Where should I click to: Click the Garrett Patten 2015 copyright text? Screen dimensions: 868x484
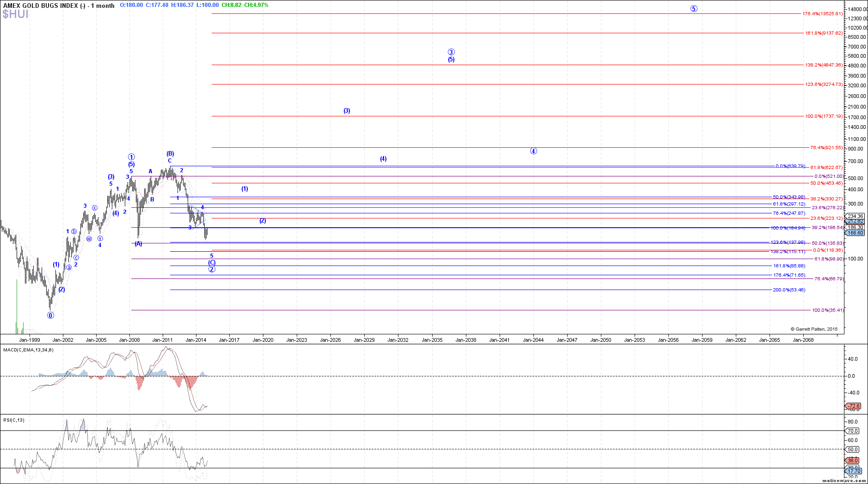[x=814, y=329]
